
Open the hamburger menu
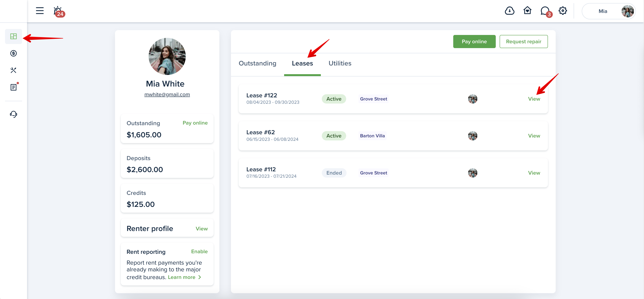[x=39, y=11]
